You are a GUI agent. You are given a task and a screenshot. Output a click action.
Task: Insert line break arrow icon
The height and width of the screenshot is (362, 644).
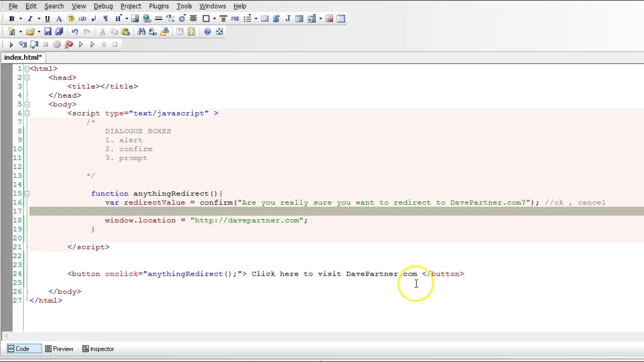94,19
